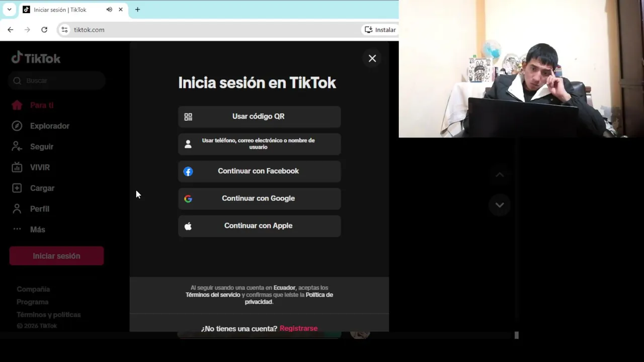Click the person icon in login options
Image resolution: width=644 pixels, height=362 pixels.
point(188,144)
